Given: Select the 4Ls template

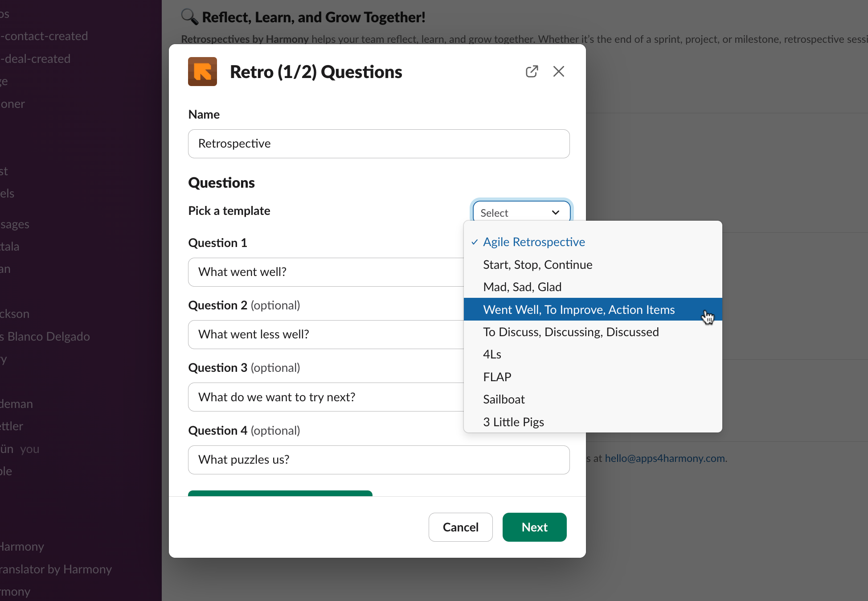Looking at the screenshot, I should pos(492,354).
